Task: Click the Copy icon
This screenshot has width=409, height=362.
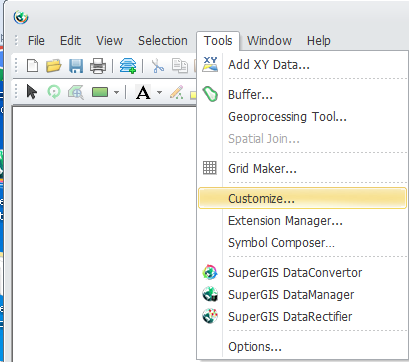Action: [180, 66]
